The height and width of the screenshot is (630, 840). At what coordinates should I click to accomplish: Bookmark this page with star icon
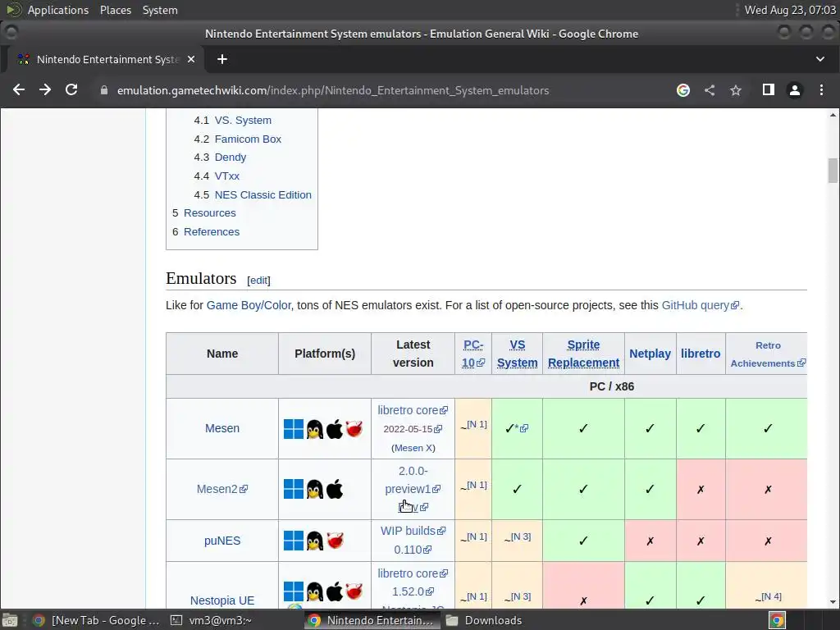coord(736,90)
